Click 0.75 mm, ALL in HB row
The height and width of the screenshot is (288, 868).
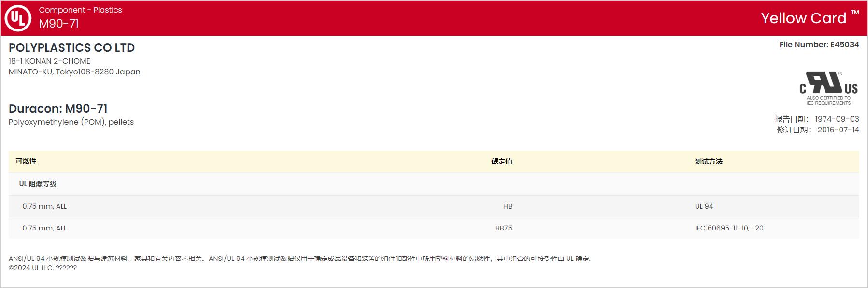[x=44, y=206]
